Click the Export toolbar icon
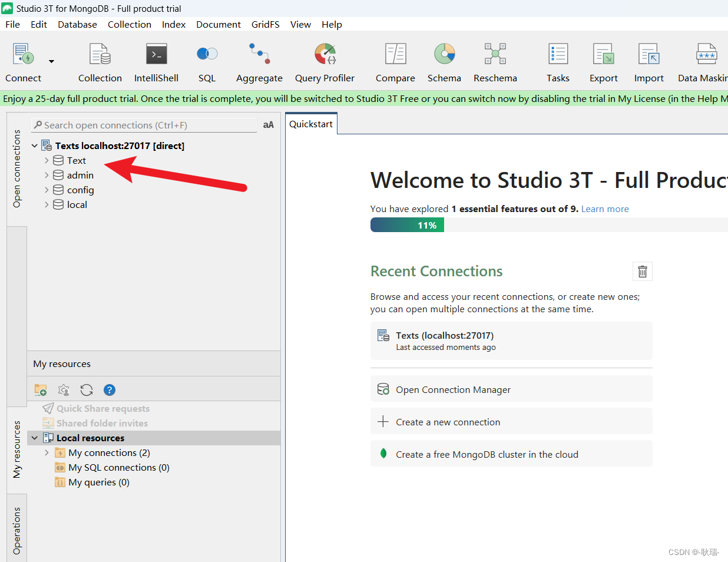The height and width of the screenshot is (562, 728). click(604, 54)
